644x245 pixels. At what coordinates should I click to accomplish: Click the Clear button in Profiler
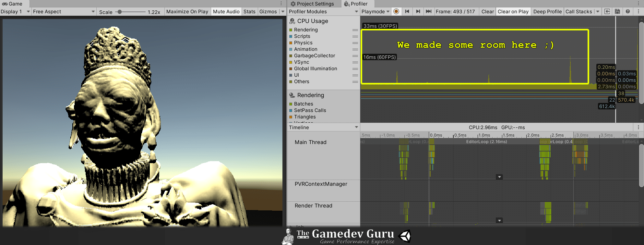pyautogui.click(x=487, y=11)
